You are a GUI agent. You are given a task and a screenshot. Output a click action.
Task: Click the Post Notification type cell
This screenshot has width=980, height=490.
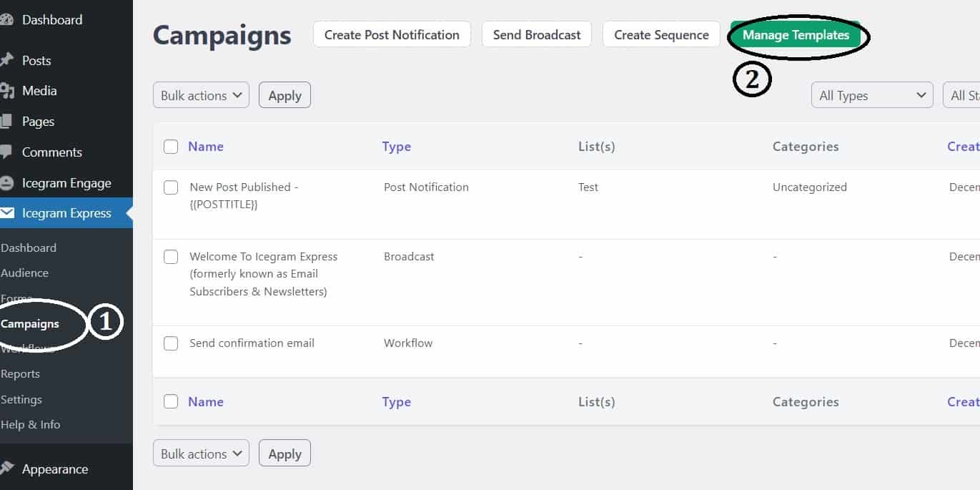click(x=426, y=187)
